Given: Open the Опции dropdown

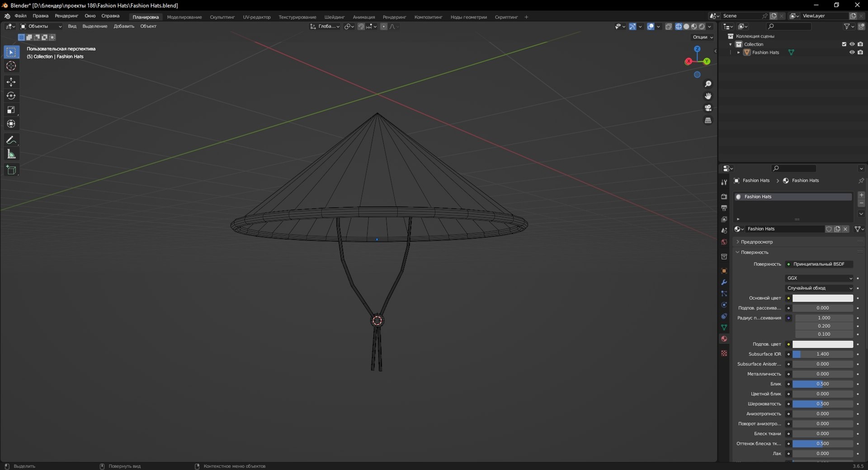Looking at the screenshot, I should point(703,37).
